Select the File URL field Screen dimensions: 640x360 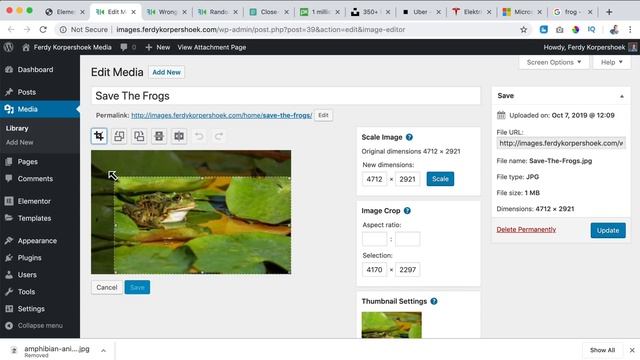click(x=561, y=143)
